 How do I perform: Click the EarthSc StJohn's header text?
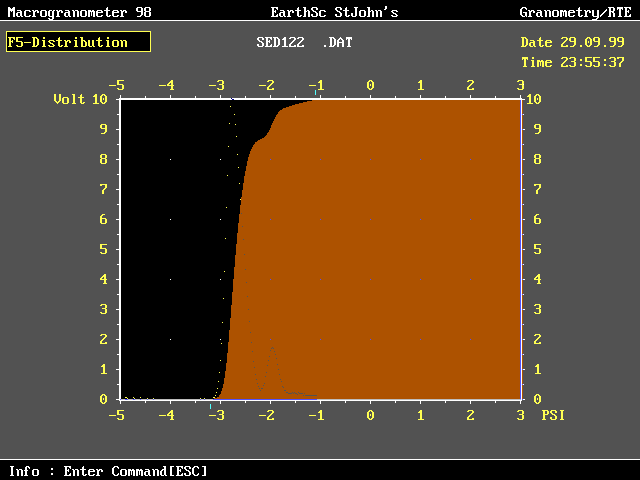pyautogui.click(x=334, y=12)
